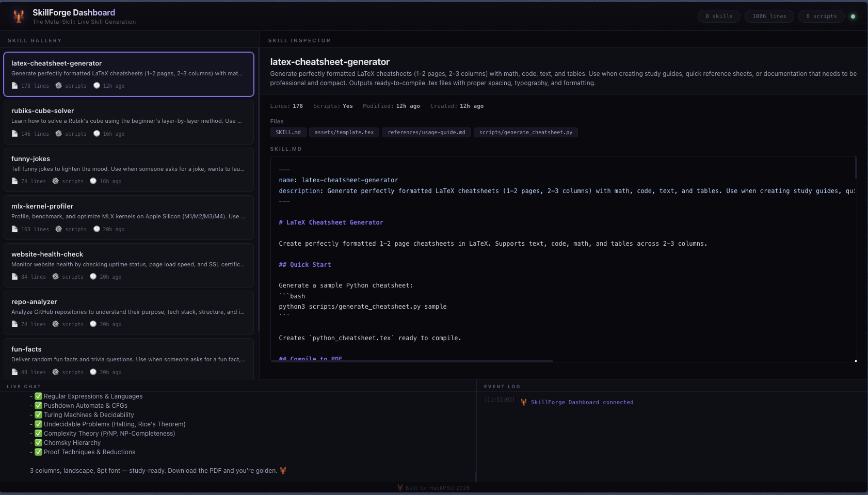Click the "Scripts: Yes" metadata value

(333, 106)
